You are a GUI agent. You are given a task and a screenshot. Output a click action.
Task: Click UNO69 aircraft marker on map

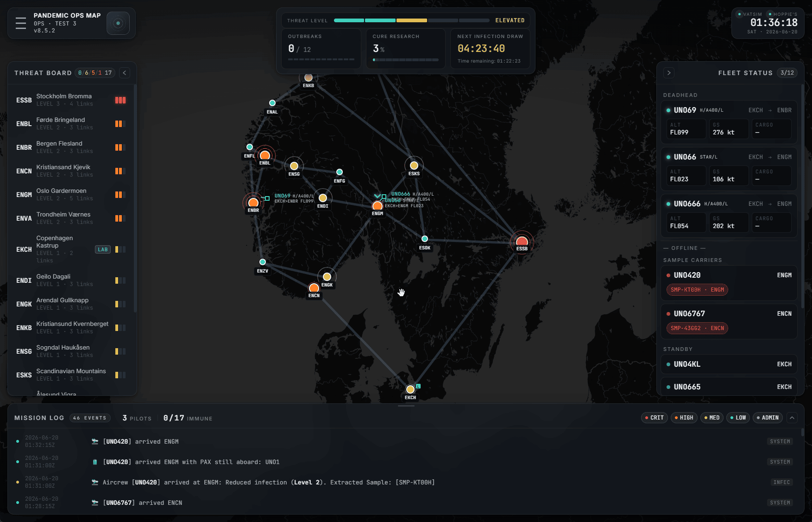267,198
